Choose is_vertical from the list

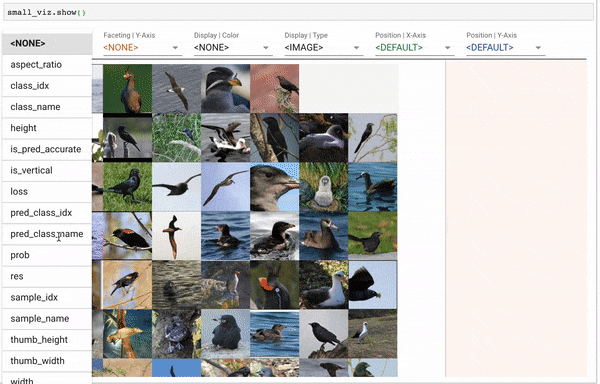pos(47,171)
